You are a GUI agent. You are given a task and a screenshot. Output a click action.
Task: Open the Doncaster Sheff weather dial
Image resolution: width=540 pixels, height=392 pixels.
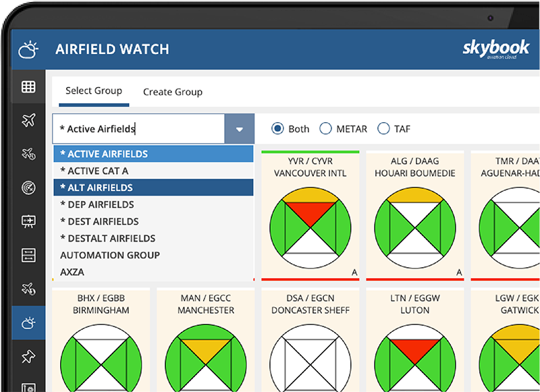[310, 358]
